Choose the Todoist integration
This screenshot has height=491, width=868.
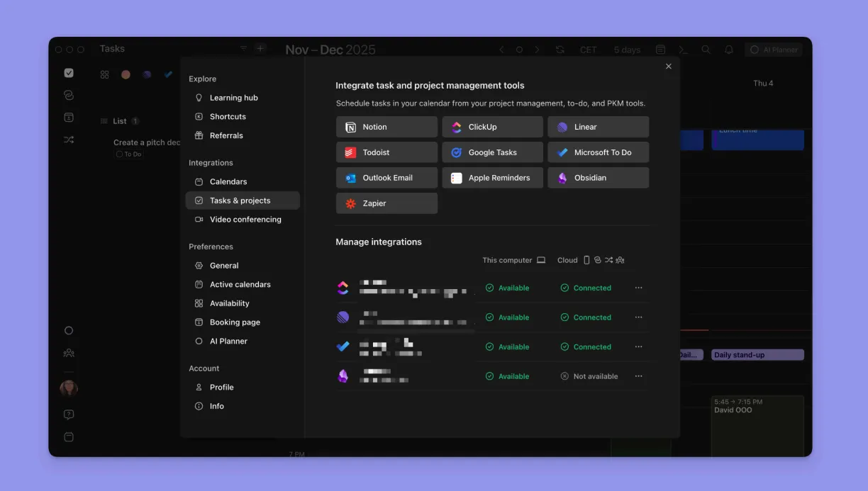click(x=386, y=152)
